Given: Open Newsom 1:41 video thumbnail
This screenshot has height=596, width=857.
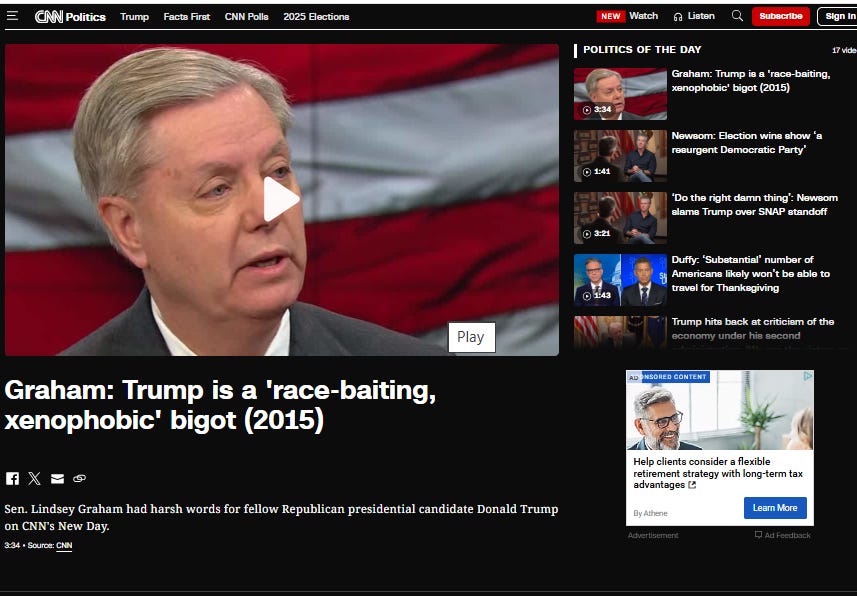Looking at the screenshot, I should point(620,156).
